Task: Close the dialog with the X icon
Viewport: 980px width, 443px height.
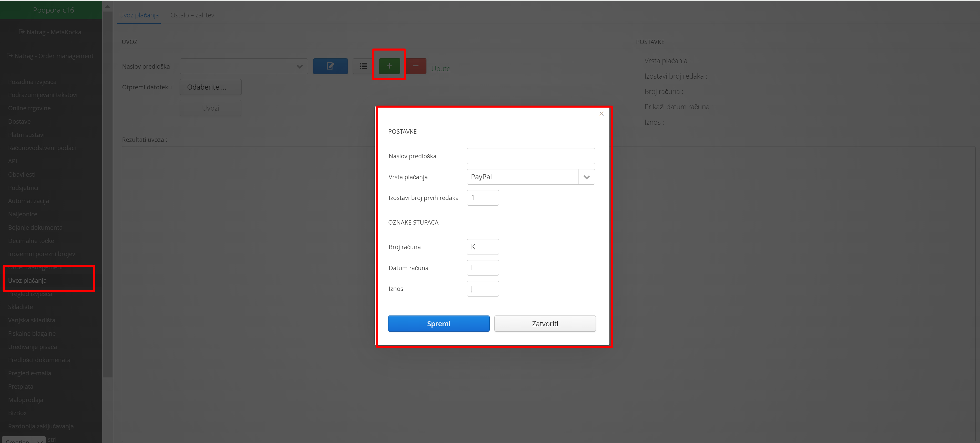Action: pyautogui.click(x=601, y=114)
